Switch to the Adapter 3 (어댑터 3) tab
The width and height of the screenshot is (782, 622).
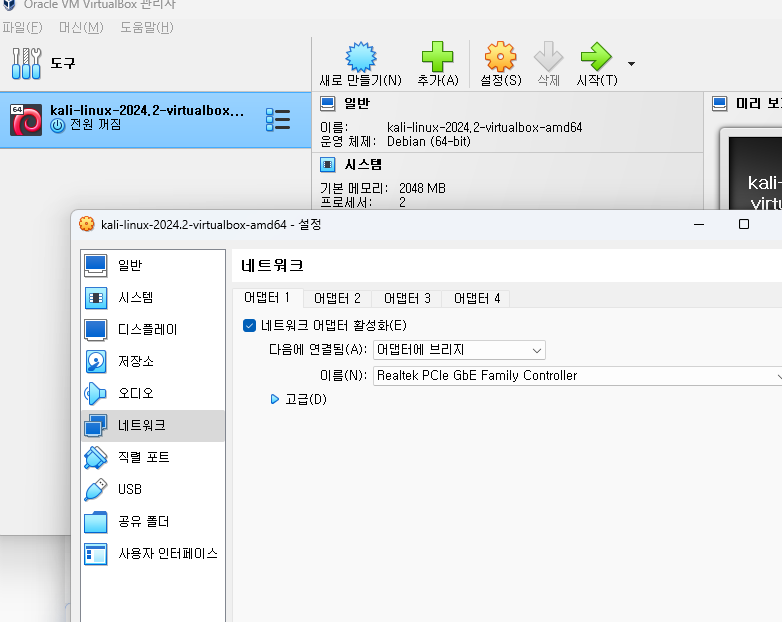(407, 298)
